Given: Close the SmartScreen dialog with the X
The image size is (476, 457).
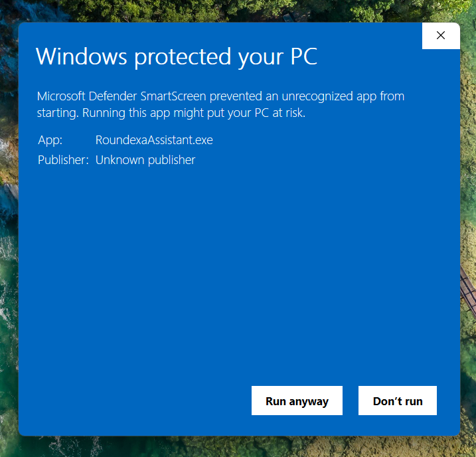Looking at the screenshot, I should 441,35.
